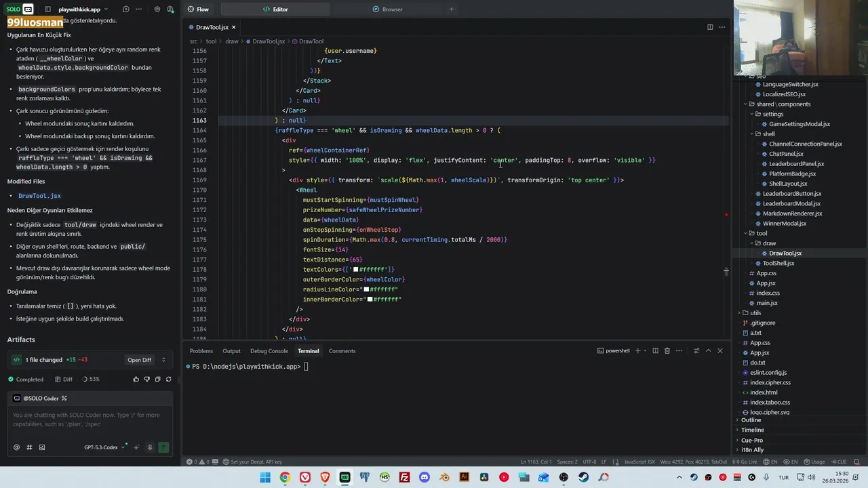868x488 pixels.
Task: Expand the Timeline section
Action: tap(752, 430)
